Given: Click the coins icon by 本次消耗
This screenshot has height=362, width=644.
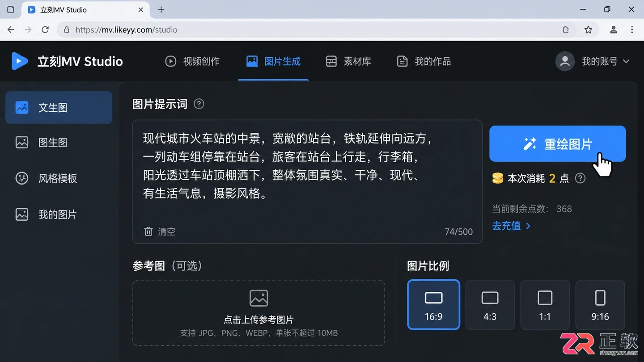Looking at the screenshot, I should 498,178.
